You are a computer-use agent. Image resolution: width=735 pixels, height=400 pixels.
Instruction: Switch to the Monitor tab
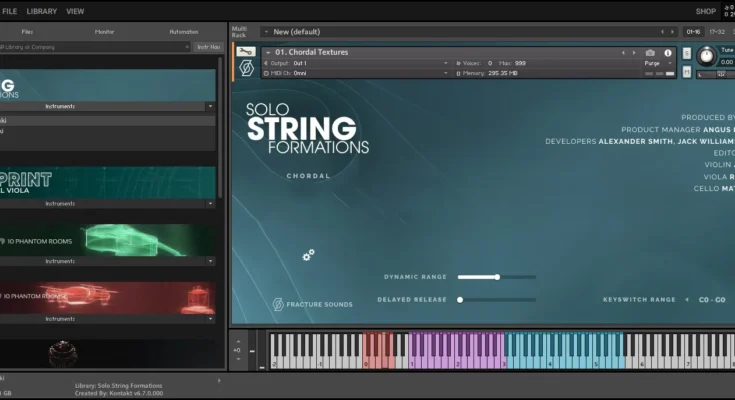coord(105,32)
